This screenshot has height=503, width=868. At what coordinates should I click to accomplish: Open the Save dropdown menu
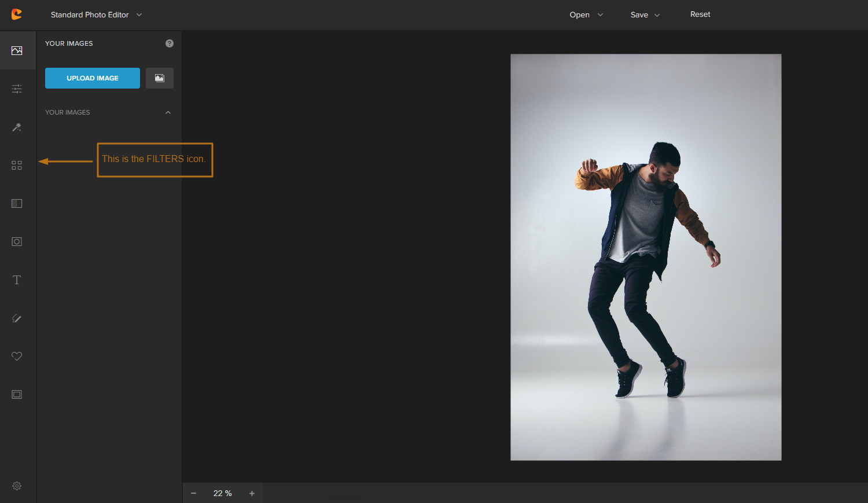click(645, 15)
